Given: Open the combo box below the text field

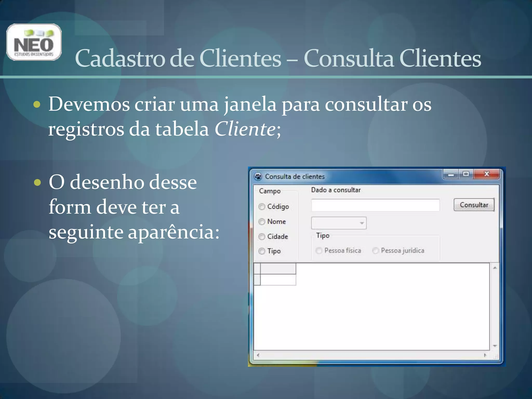Looking at the screenshot, I should coord(339,223).
